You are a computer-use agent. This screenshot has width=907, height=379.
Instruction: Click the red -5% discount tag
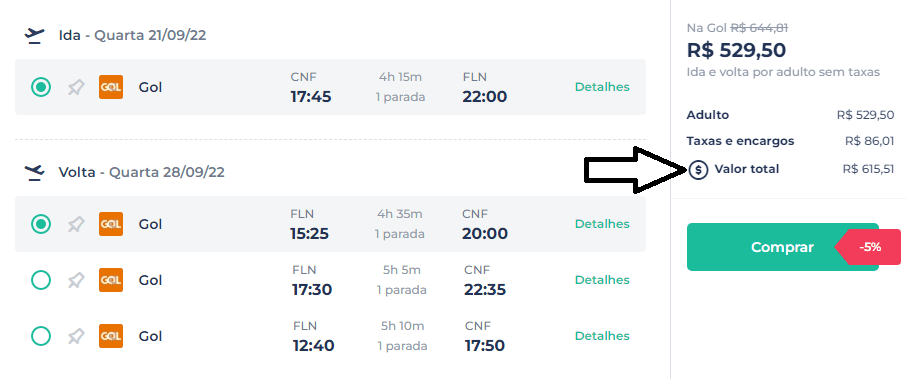pyautogui.click(x=869, y=247)
